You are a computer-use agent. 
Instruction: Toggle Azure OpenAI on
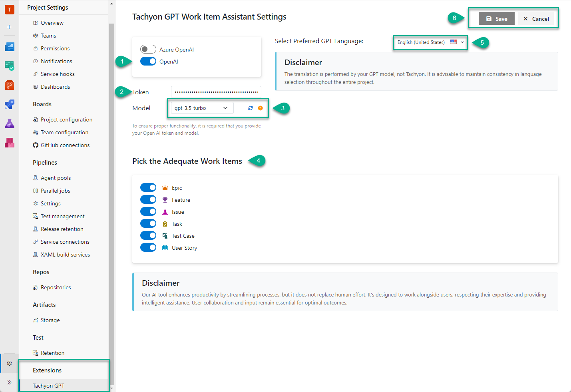(148, 49)
